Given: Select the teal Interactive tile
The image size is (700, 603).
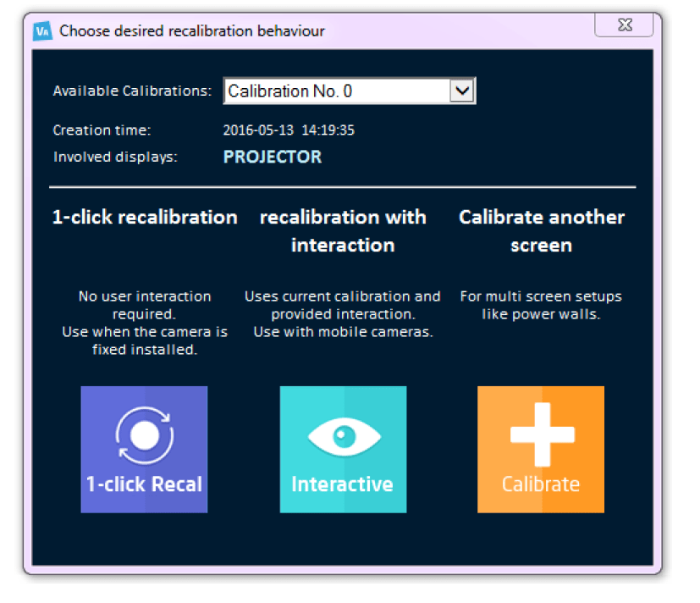Looking at the screenshot, I should click(342, 449).
